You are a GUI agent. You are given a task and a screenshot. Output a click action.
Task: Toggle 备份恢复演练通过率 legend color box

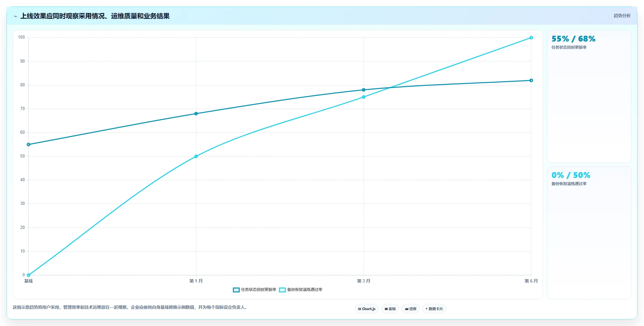tap(282, 290)
